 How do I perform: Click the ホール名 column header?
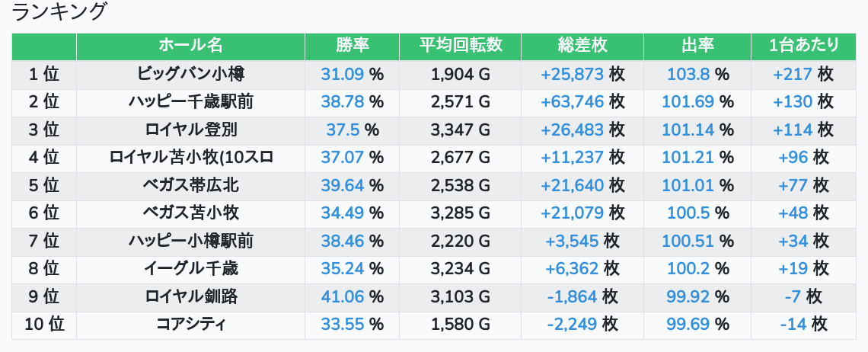[190, 46]
